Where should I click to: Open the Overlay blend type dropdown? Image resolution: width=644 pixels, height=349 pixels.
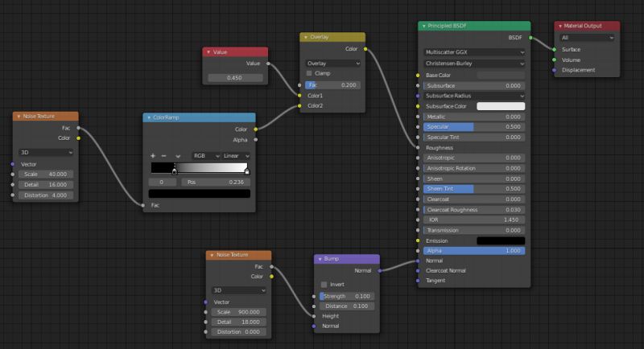[332, 64]
